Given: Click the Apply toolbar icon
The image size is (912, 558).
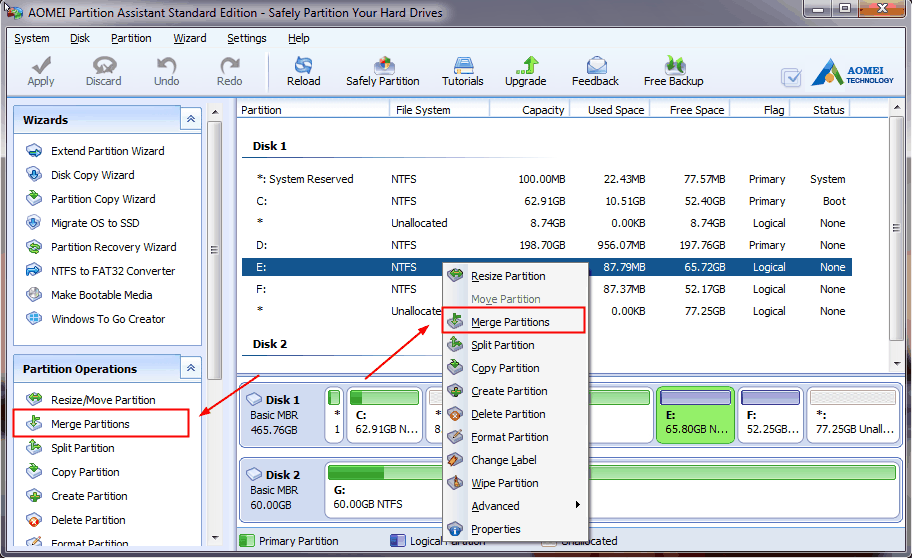Looking at the screenshot, I should coord(41,72).
